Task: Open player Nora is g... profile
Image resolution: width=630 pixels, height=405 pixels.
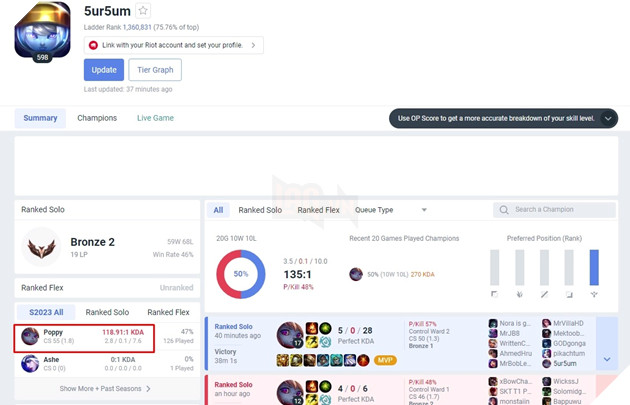Action: [x=515, y=323]
